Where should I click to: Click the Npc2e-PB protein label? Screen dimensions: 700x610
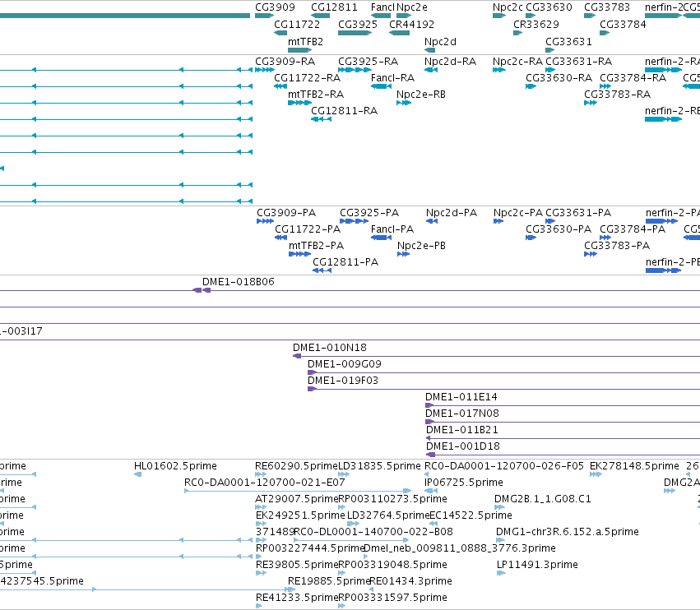coord(421,246)
